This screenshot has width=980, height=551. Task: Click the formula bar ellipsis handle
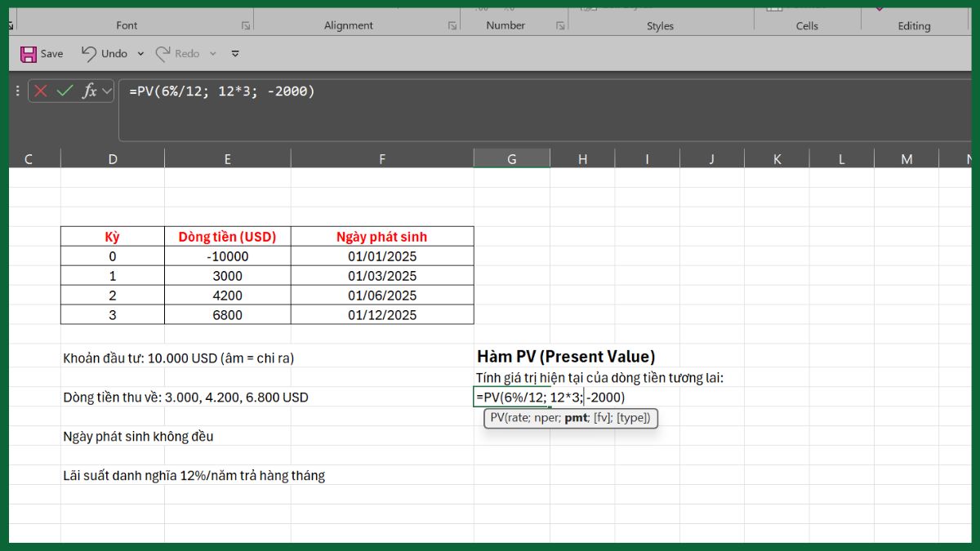tap(18, 91)
